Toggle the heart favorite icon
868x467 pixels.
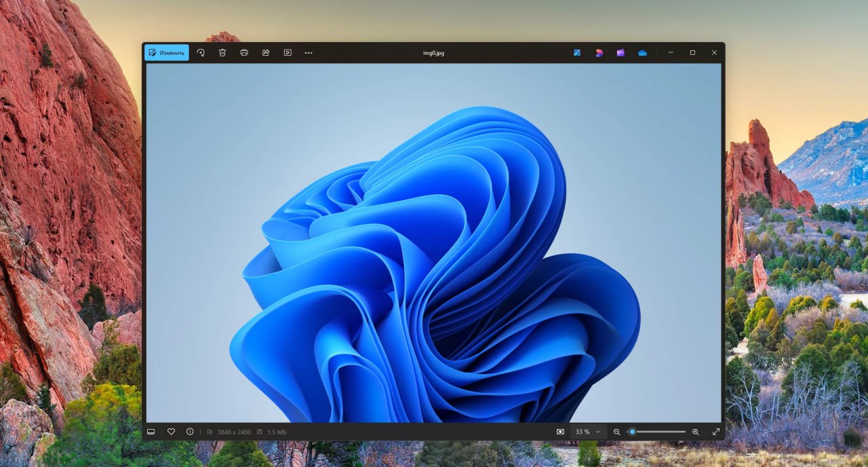click(171, 432)
